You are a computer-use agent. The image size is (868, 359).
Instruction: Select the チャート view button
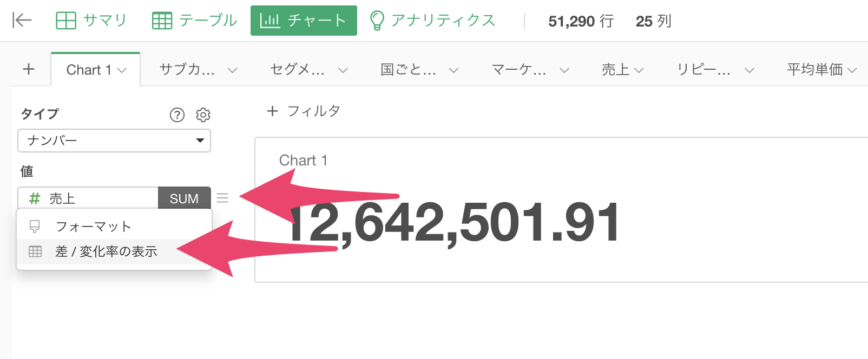click(x=304, y=21)
